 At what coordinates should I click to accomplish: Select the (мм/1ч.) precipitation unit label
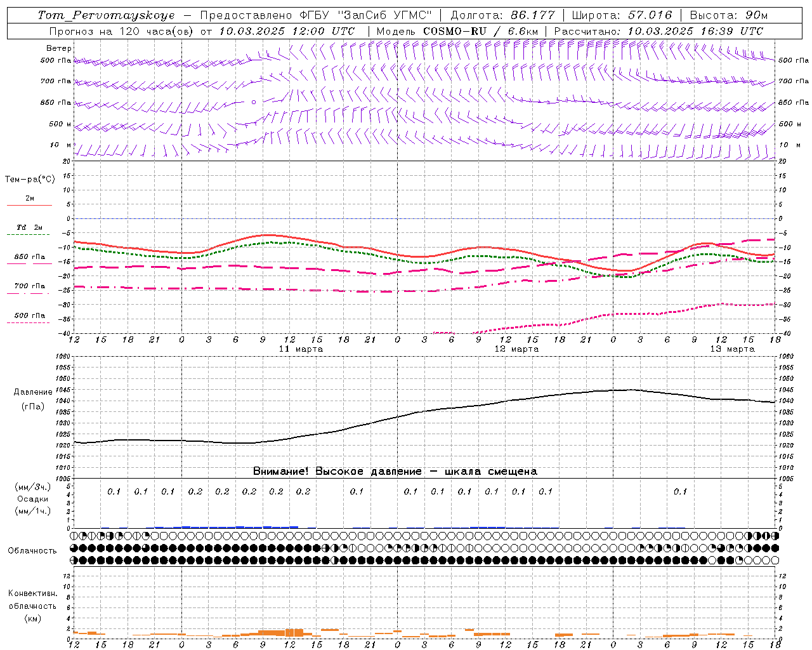(x=33, y=511)
